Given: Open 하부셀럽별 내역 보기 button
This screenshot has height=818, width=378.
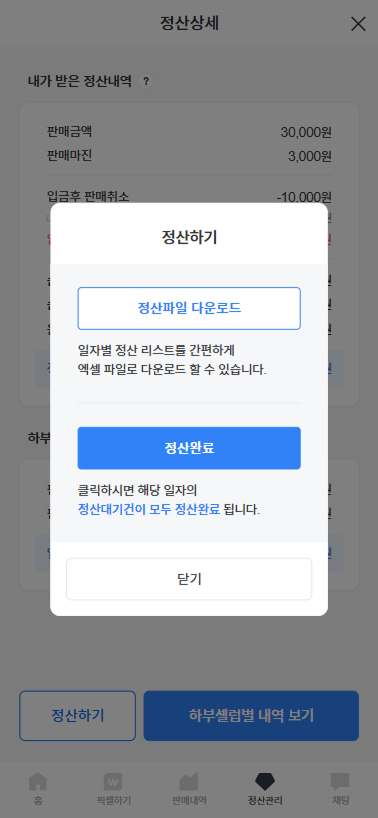Looking at the screenshot, I should [251, 716].
